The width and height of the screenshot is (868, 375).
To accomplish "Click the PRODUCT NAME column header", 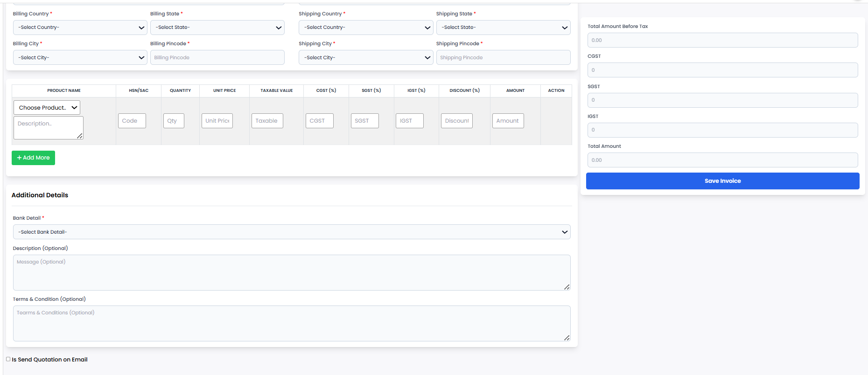I will tap(64, 90).
